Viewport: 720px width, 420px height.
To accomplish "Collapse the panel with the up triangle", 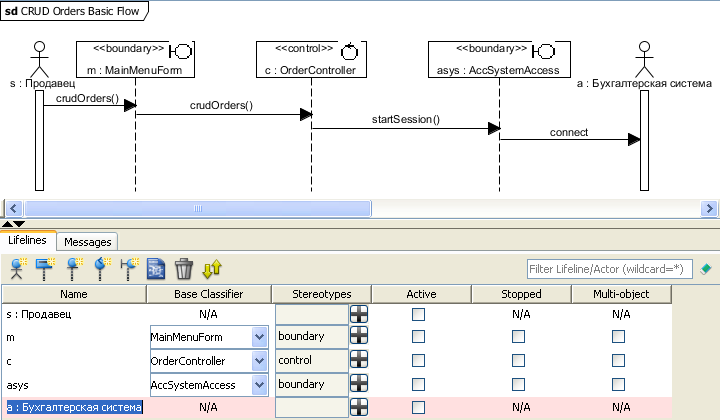I will [7, 224].
